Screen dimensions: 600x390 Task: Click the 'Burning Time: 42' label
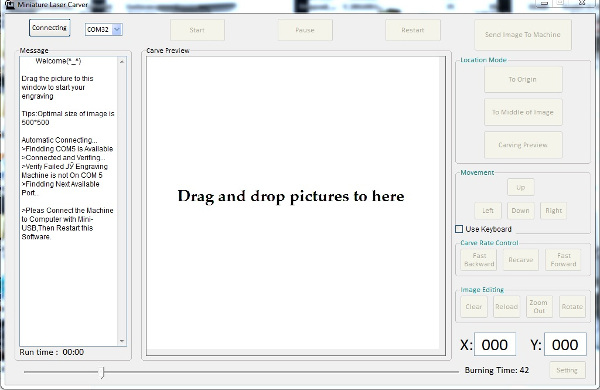tap(497, 370)
